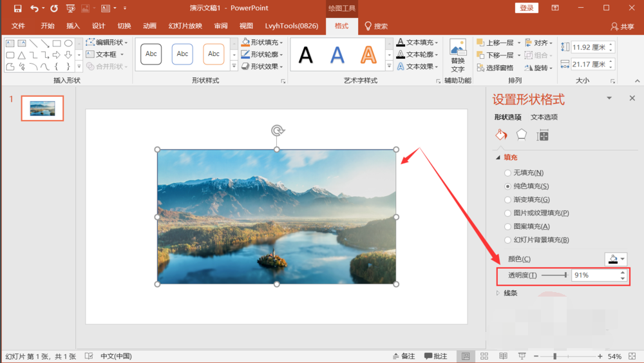
Task: Click the 登录 sign-in button
Action: point(526,8)
